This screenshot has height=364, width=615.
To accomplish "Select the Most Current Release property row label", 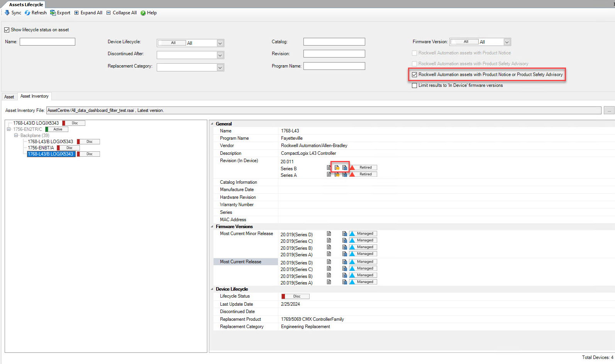I will [x=246, y=262].
